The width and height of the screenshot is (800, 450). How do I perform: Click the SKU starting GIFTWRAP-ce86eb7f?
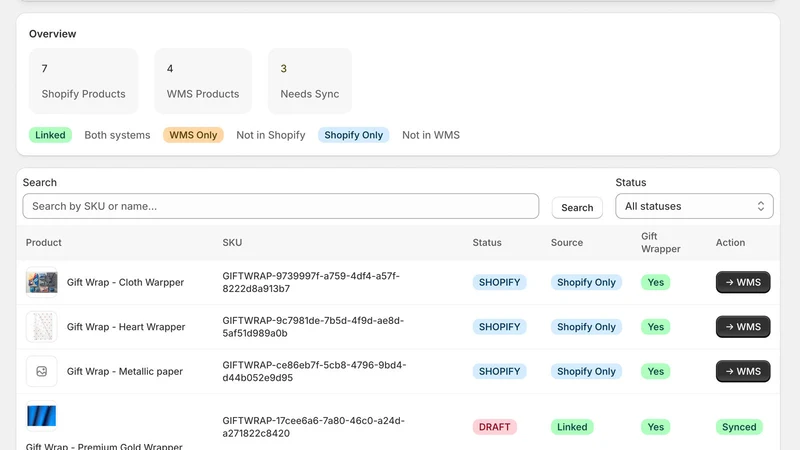pos(314,371)
